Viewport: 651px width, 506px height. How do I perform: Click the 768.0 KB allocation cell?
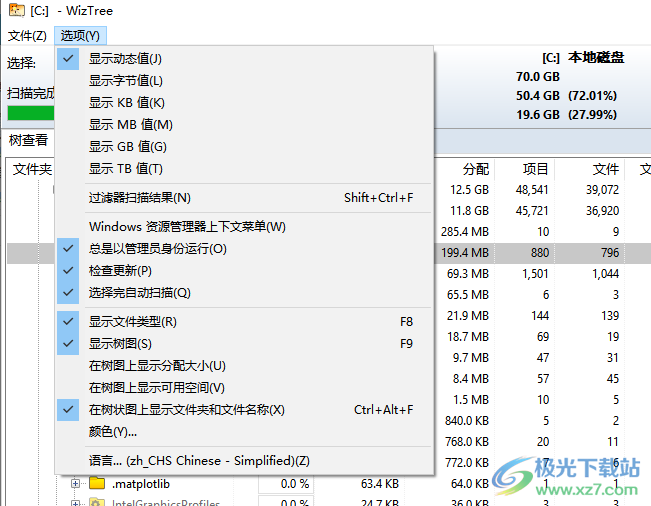[467, 442]
